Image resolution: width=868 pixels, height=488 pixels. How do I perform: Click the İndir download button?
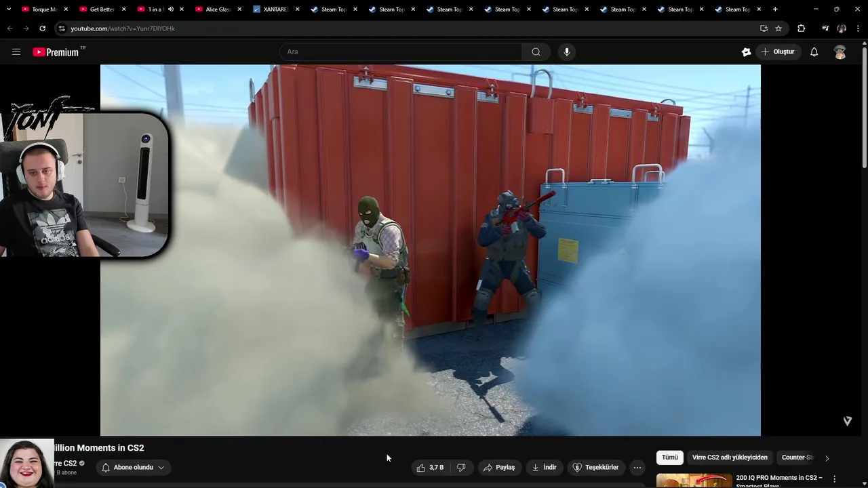click(544, 467)
